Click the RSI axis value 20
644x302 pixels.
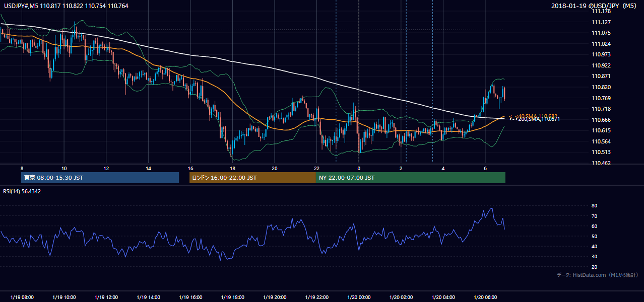coord(594,267)
